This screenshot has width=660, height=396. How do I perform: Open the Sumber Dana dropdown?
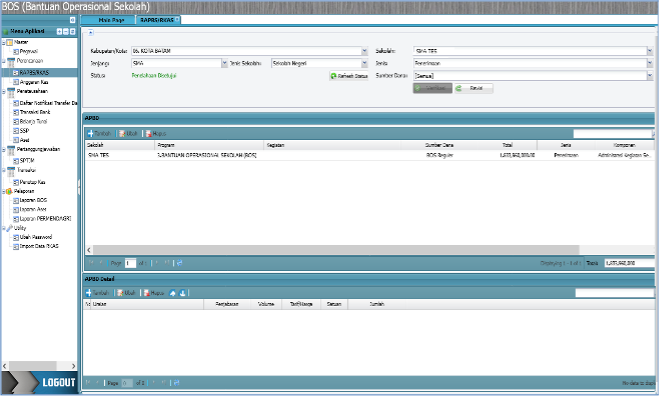tap(649, 76)
